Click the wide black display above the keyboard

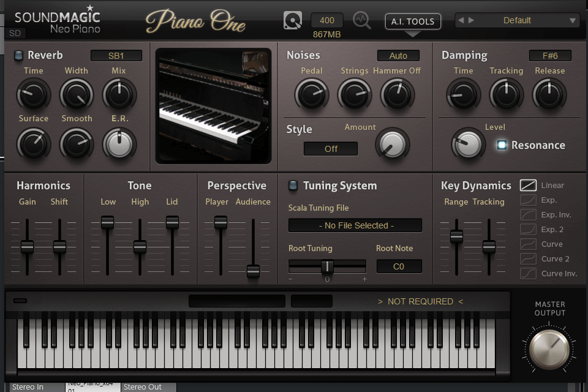pos(237,301)
